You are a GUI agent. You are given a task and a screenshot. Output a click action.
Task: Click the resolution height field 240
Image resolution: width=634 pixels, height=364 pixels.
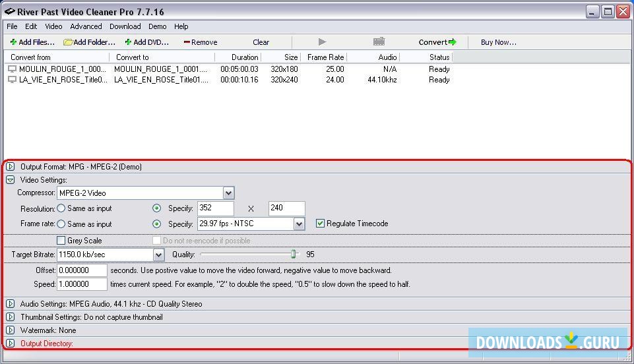coord(287,208)
